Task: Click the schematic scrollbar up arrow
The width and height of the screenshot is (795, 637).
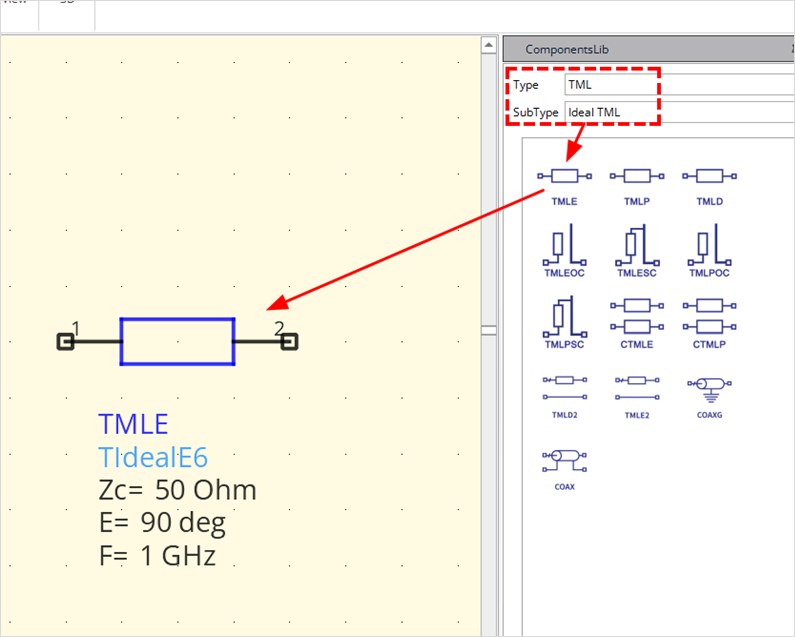Action: (x=489, y=45)
